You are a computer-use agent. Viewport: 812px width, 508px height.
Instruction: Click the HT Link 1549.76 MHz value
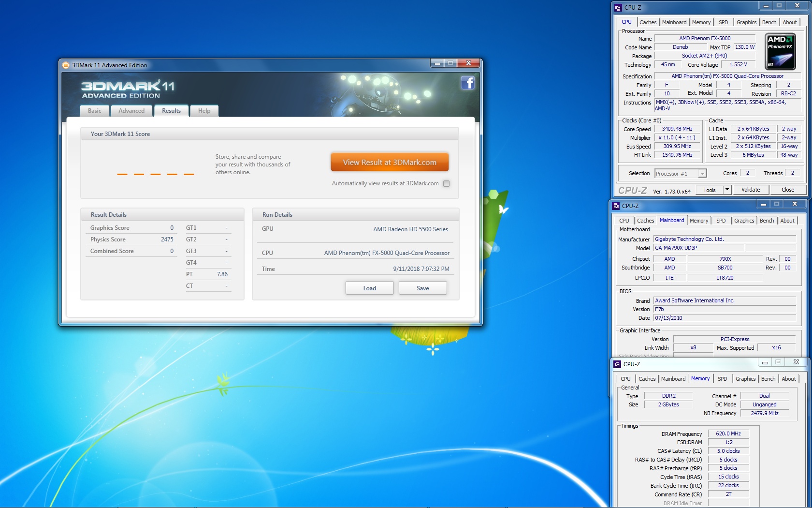click(x=677, y=155)
